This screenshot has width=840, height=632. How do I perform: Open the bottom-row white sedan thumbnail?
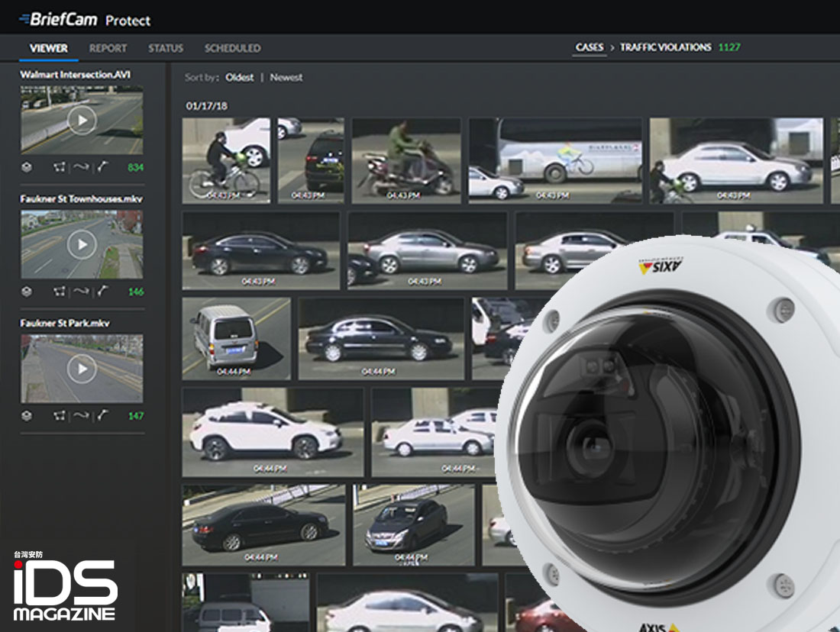(x=407, y=602)
